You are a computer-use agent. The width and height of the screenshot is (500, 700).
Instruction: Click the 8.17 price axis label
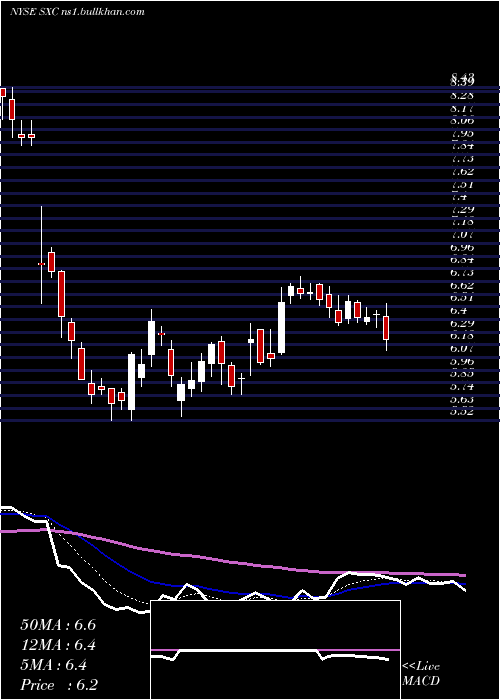click(x=462, y=108)
